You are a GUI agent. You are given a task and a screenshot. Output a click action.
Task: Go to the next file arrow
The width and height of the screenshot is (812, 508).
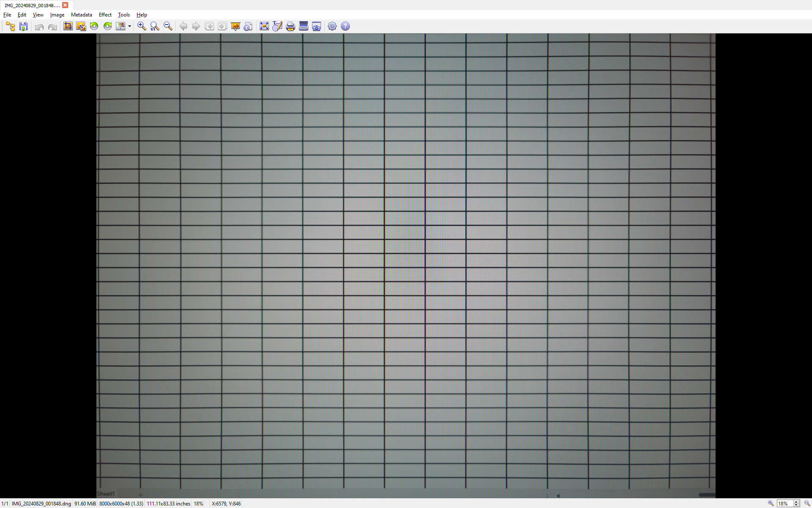[196, 26]
